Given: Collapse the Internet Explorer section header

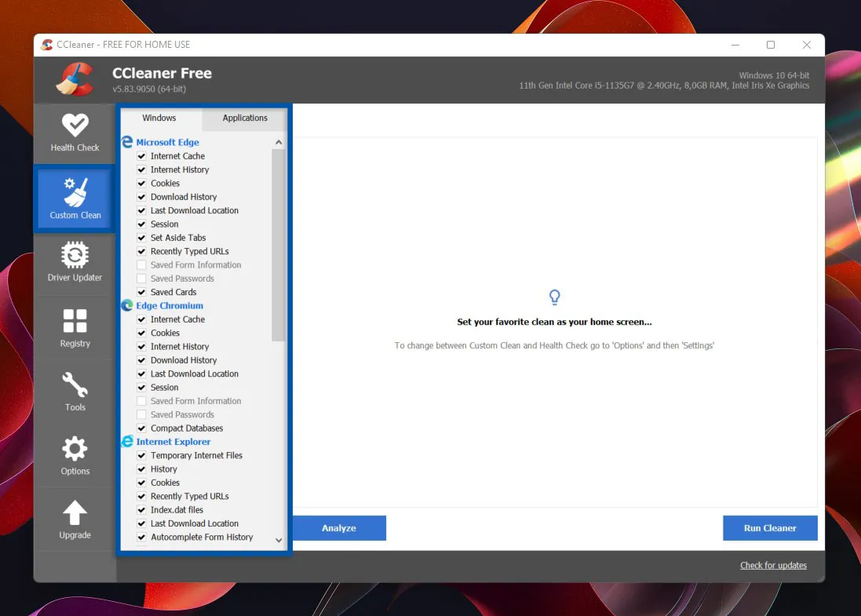Looking at the screenshot, I should 173,442.
